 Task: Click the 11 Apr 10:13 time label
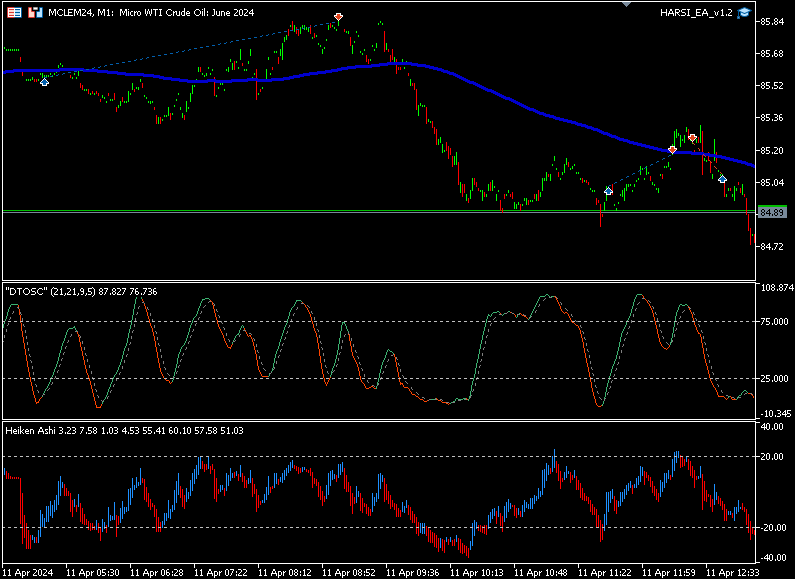(x=477, y=572)
